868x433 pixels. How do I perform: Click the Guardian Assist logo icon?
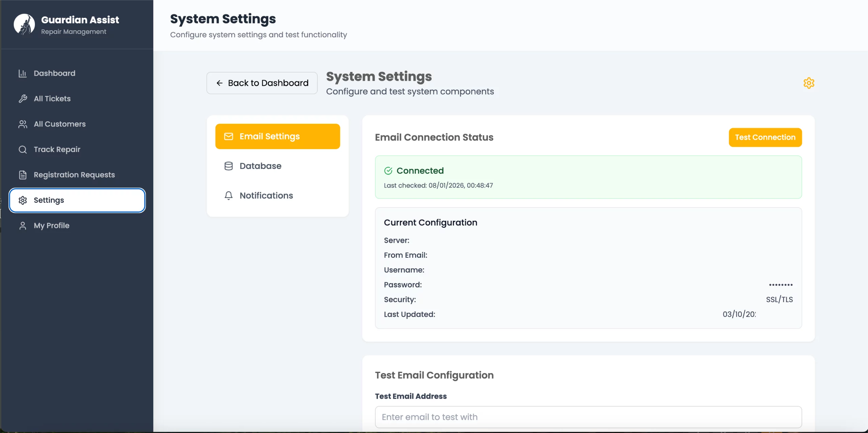24,24
